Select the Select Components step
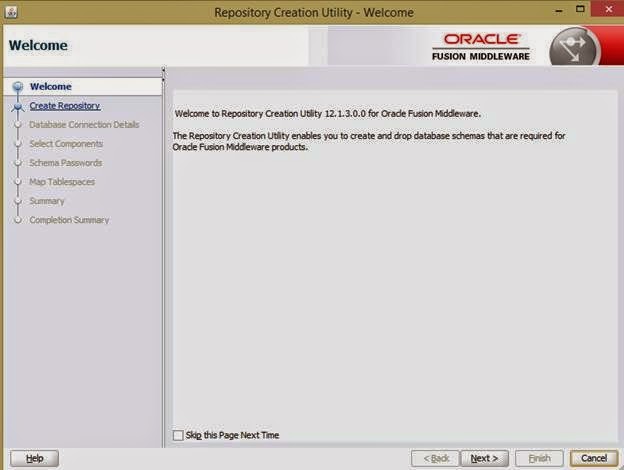Screen dimensions: 624x470 [66, 144]
